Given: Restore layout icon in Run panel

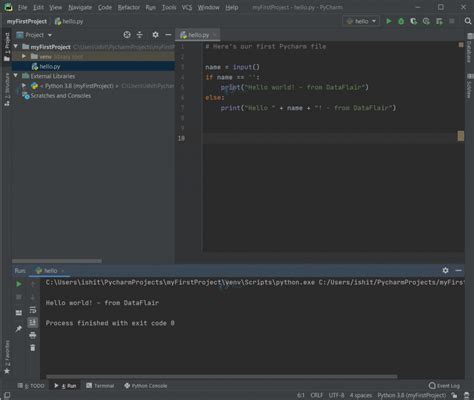Looking at the screenshot, I should click(x=19, y=313).
